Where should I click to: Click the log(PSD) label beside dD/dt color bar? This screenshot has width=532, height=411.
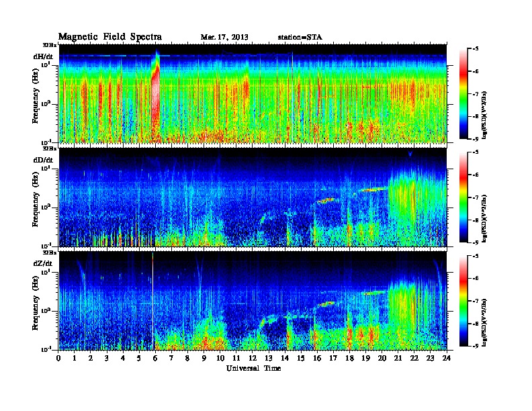[484, 218]
